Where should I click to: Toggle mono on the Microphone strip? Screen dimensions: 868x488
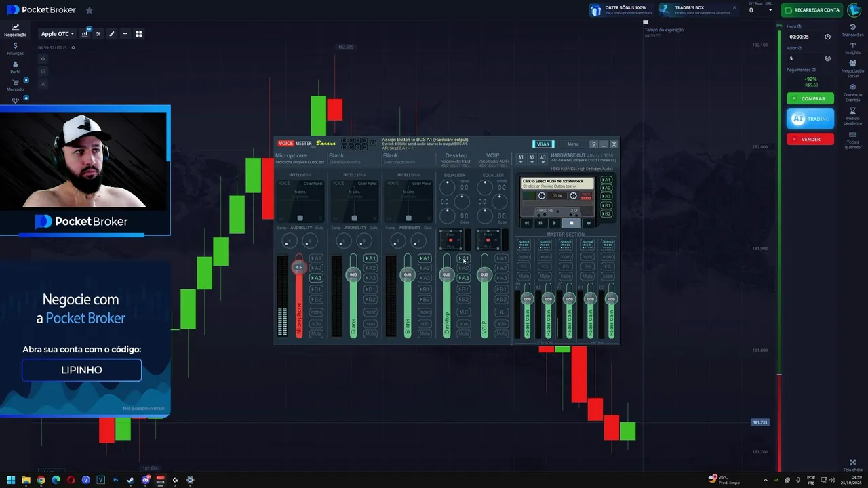(x=316, y=312)
